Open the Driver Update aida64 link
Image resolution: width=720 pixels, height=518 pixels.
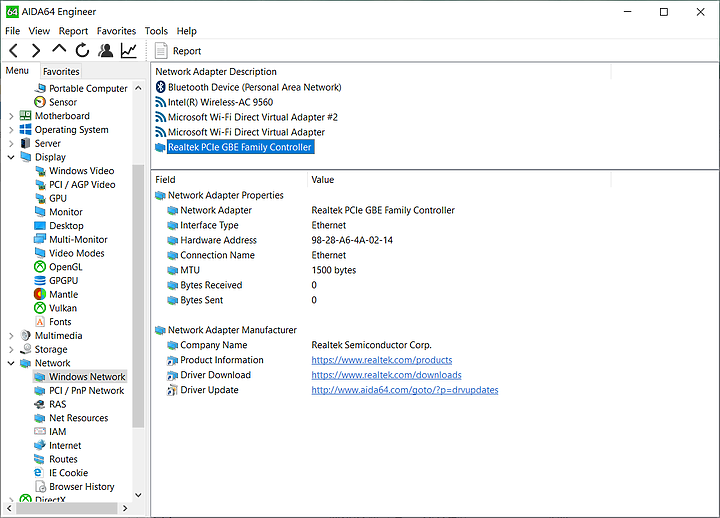tap(404, 390)
